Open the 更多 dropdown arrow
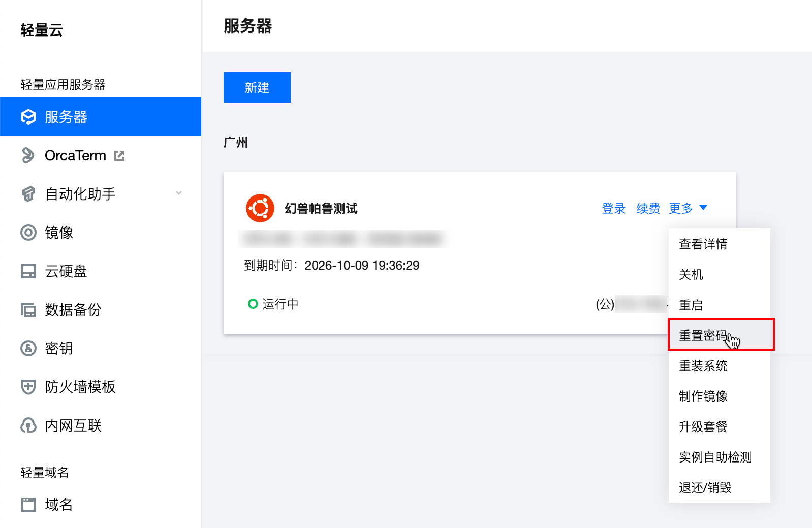Image resolution: width=812 pixels, height=528 pixels. pos(703,208)
